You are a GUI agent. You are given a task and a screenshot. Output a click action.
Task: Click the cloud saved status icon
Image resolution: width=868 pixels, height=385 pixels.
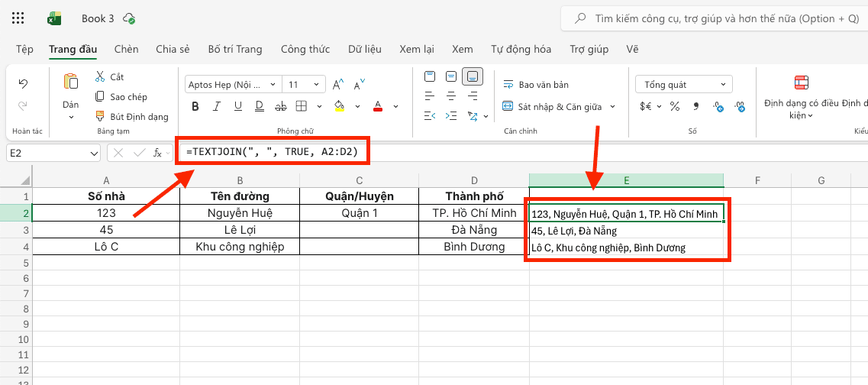point(128,18)
